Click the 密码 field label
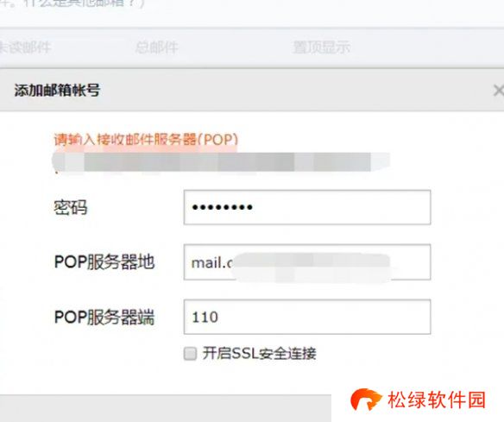Image resolution: width=504 pixels, height=422 pixels. tap(71, 207)
